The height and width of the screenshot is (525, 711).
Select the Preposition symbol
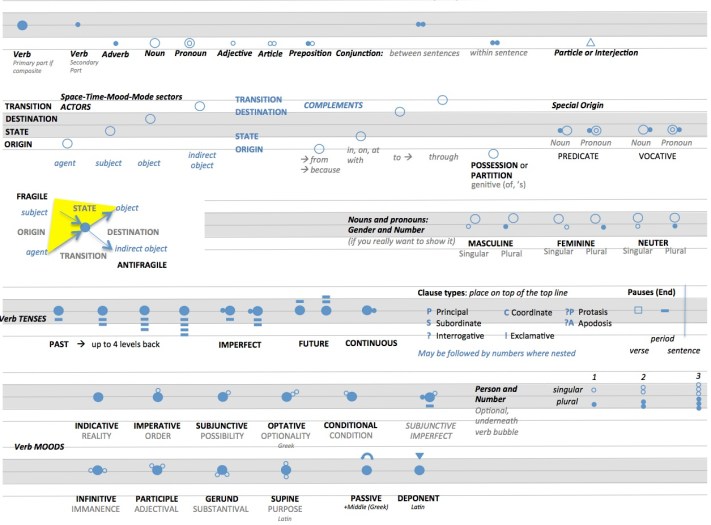click(x=310, y=43)
